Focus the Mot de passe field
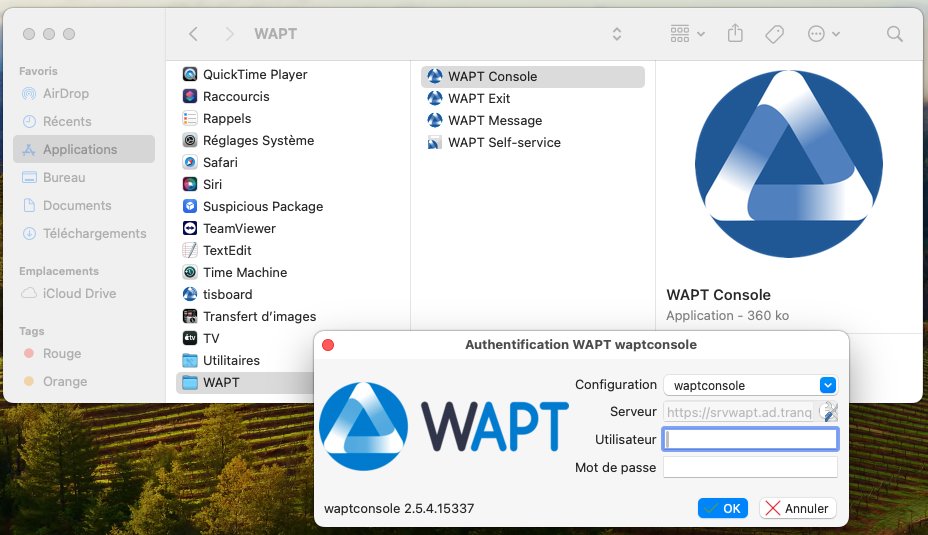Screen dimensions: 928x535 pyautogui.click(x=750, y=467)
